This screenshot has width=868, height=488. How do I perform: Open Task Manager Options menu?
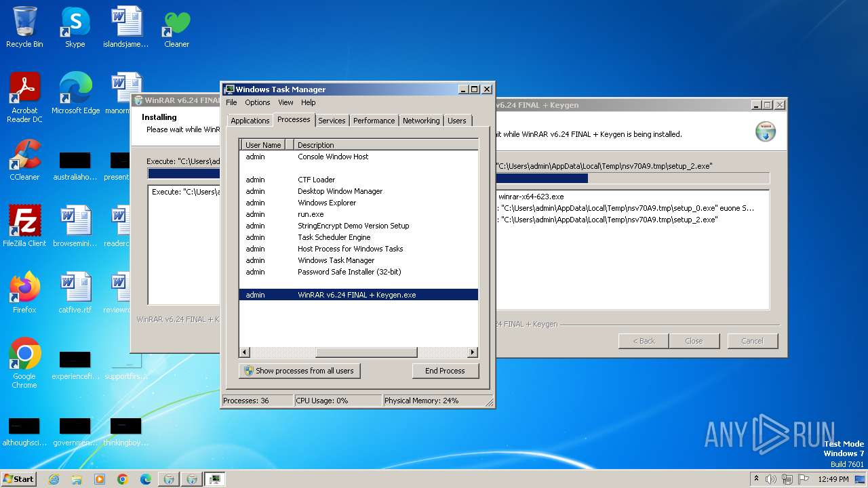[258, 102]
